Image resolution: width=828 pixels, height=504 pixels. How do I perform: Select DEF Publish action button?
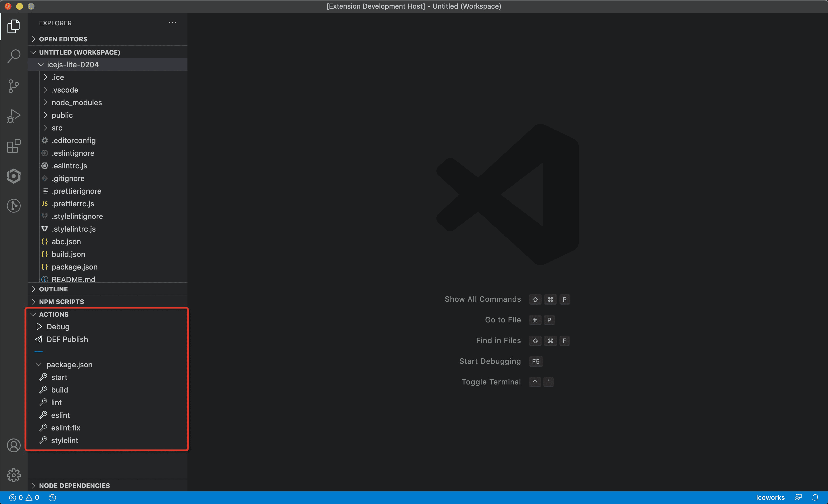[66, 338]
